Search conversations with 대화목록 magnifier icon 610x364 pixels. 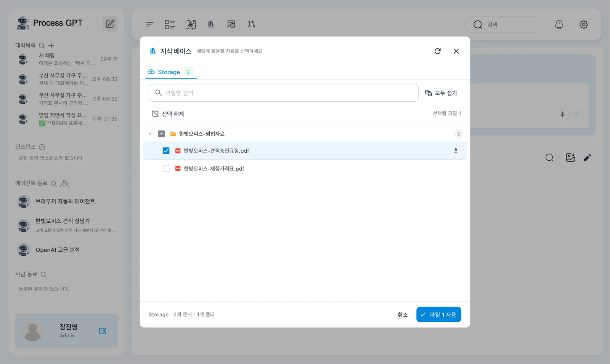(x=42, y=45)
